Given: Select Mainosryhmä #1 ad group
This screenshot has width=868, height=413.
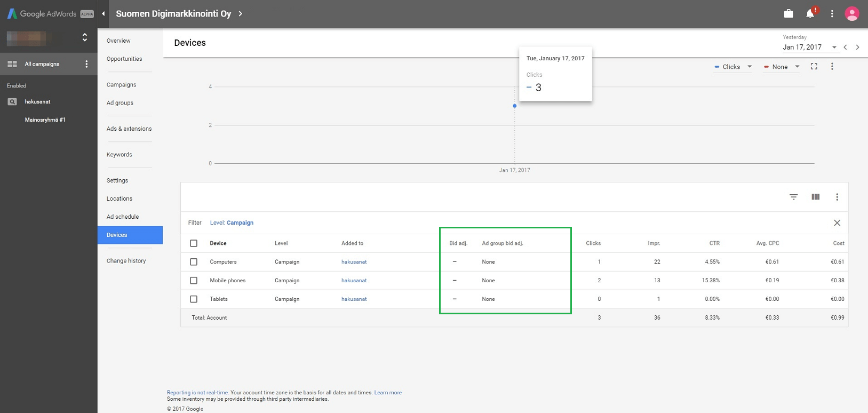Looking at the screenshot, I should point(45,120).
